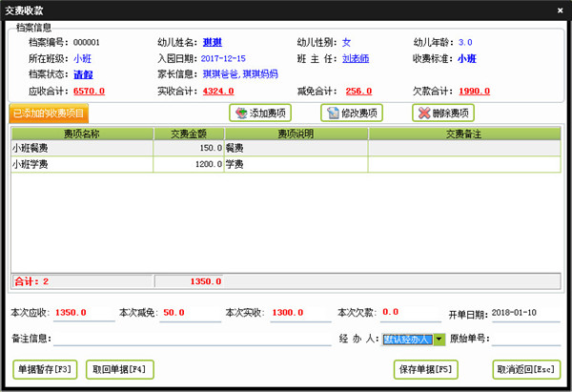572x392 pixels.
Task: Click the 删除费项 delete fee item button
Action: coord(442,113)
